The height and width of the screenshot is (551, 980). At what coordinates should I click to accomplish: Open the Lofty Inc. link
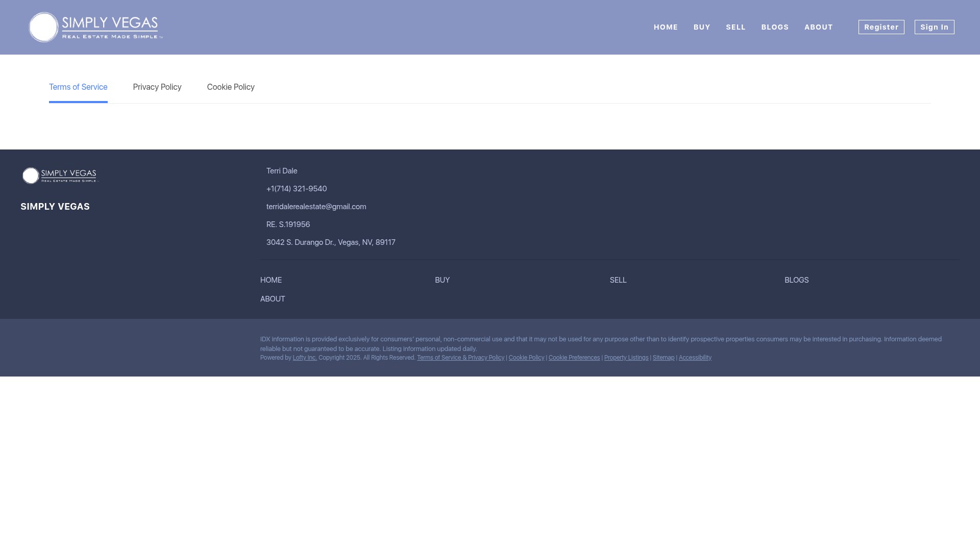click(x=305, y=358)
